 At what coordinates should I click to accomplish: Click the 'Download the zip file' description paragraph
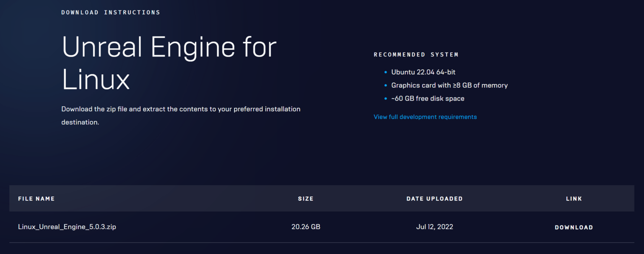[181, 115]
